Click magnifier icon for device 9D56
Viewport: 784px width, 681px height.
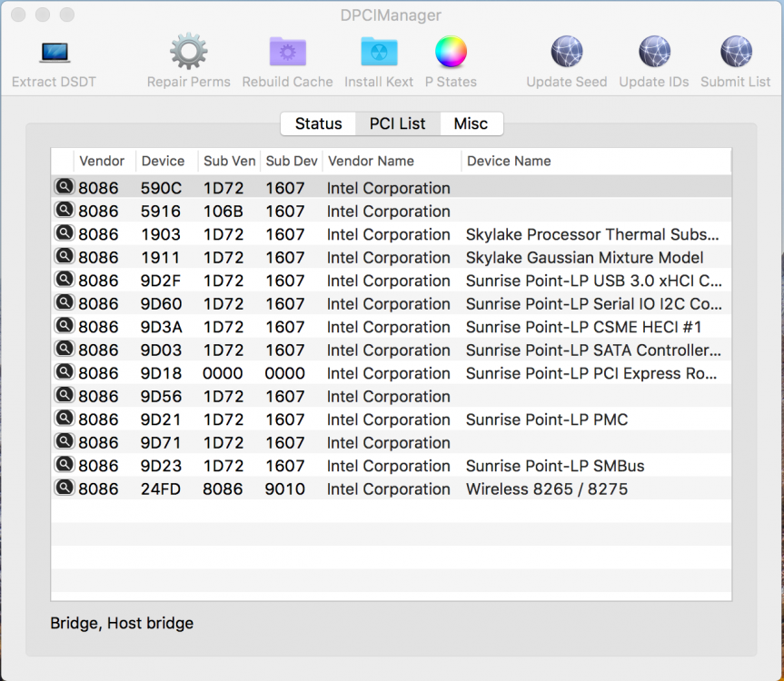coord(65,395)
